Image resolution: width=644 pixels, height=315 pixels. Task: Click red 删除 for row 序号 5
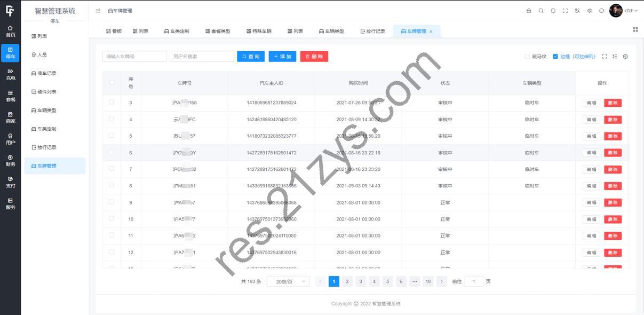(613, 136)
